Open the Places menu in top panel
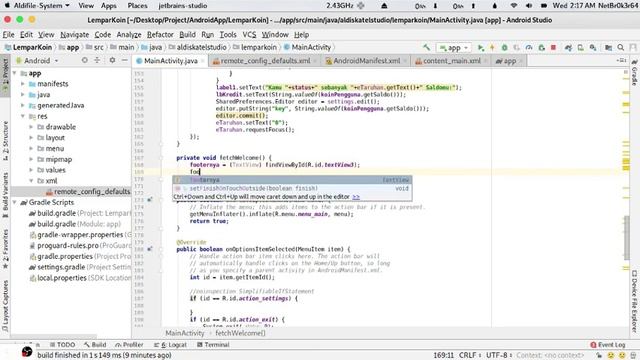The image size is (640, 360). click(x=137, y=6)
